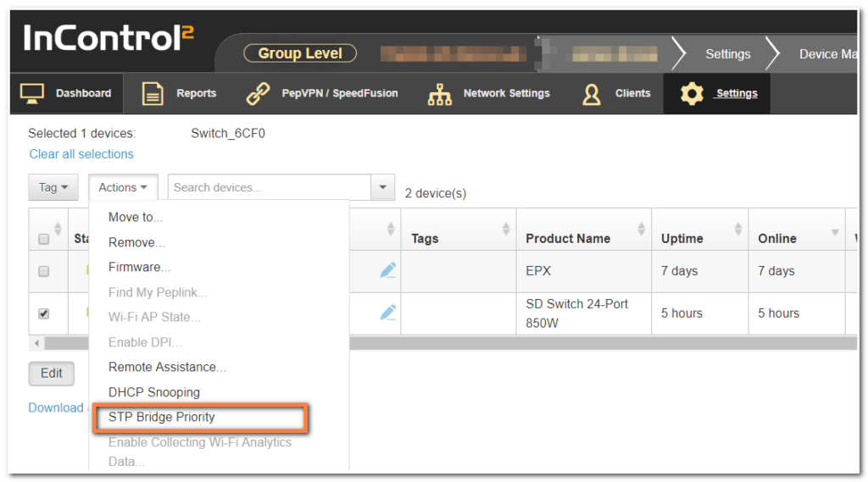Uncheck the SD Switch 24-Port row checkbox
The width and height of the screenshot is (868, 482).
click(x=44, y=313)
